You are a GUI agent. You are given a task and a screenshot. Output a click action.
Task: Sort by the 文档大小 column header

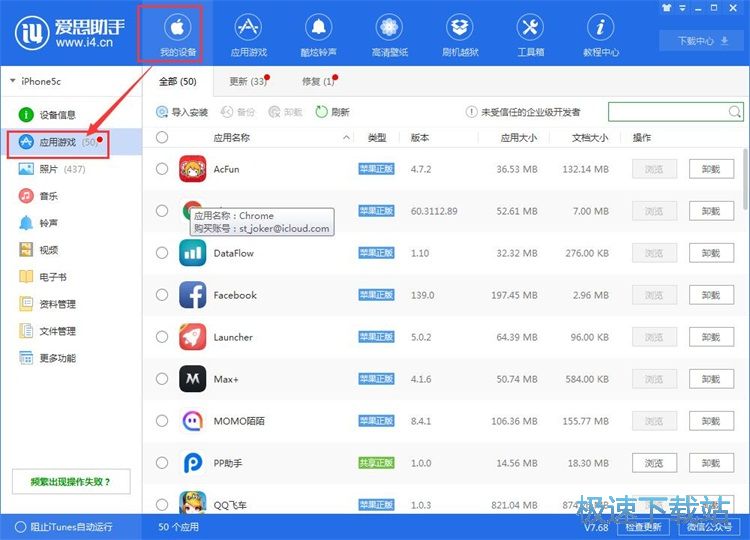pos(590,138)
